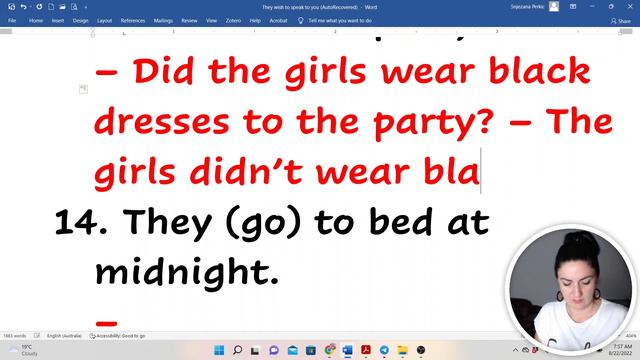Click OneDrive cloud icon in system tray
Viewport: 640px width, 360px height.
[526, 350]
